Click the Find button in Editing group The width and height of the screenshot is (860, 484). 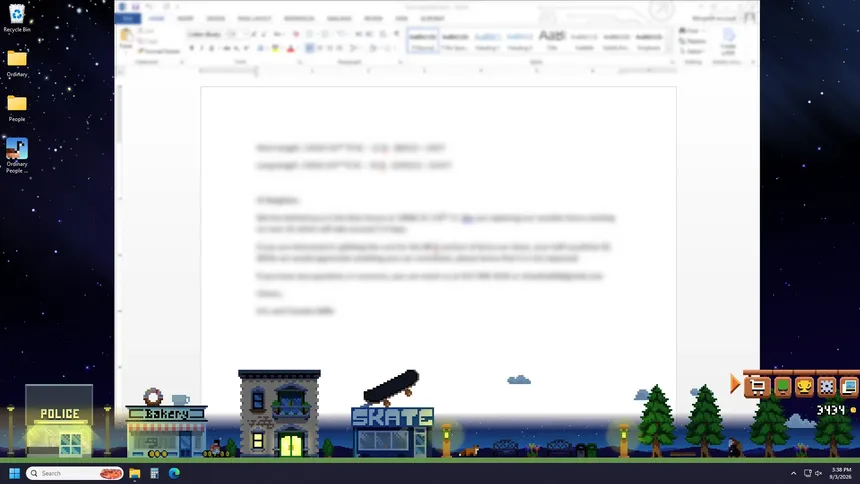pyautogui.click(x=691, y=31)
